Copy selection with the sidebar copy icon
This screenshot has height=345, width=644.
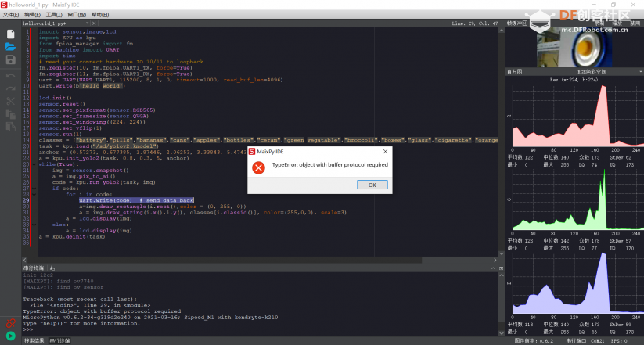point(11,113)
